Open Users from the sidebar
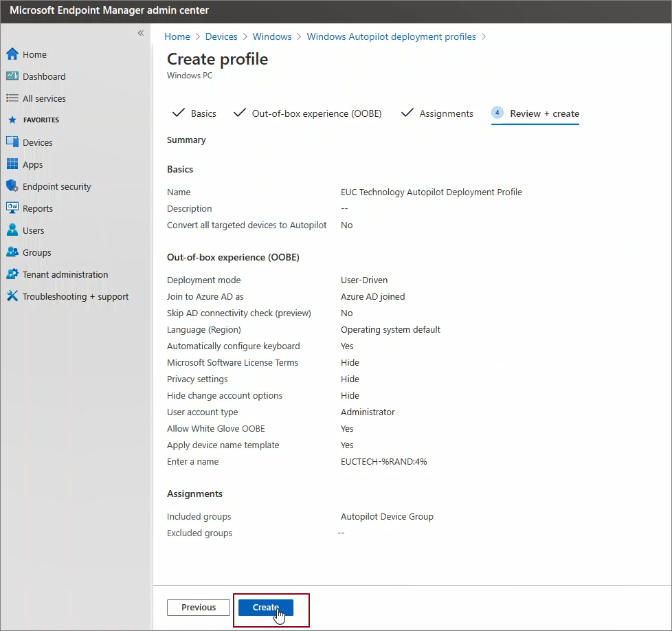 point(34,231)
